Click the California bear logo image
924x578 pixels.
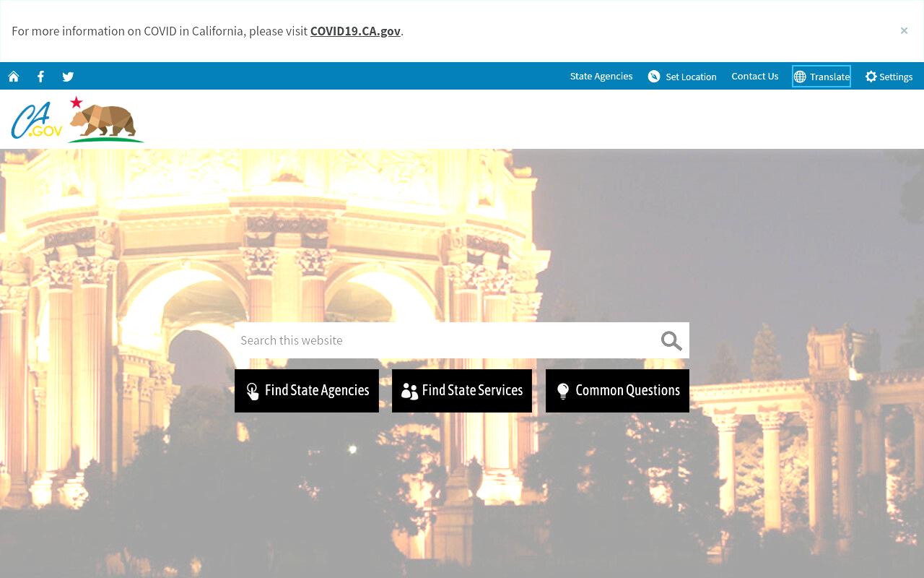click(x=105, y=120)
